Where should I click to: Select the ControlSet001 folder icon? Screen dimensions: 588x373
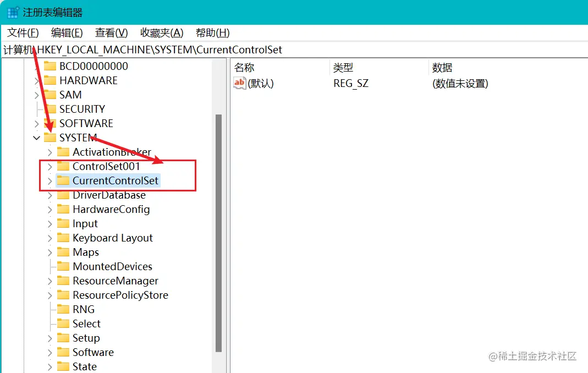pos(63,166)
